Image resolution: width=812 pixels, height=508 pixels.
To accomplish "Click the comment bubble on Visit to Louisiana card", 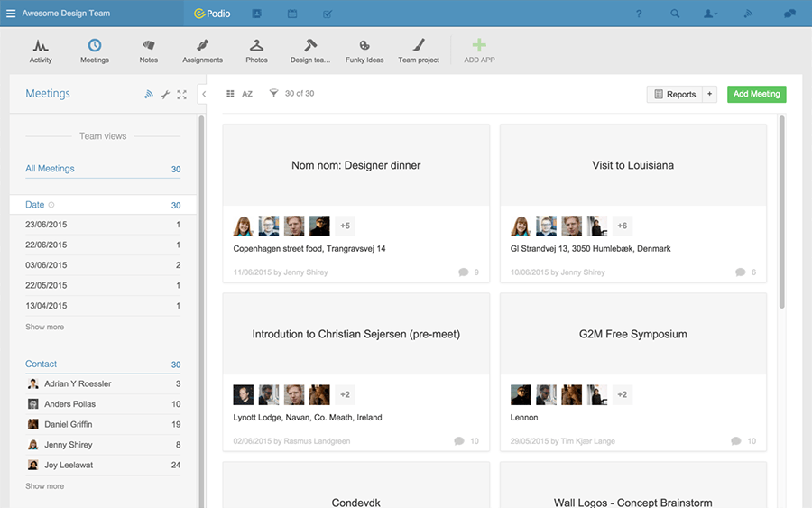I will pos(741,272).
